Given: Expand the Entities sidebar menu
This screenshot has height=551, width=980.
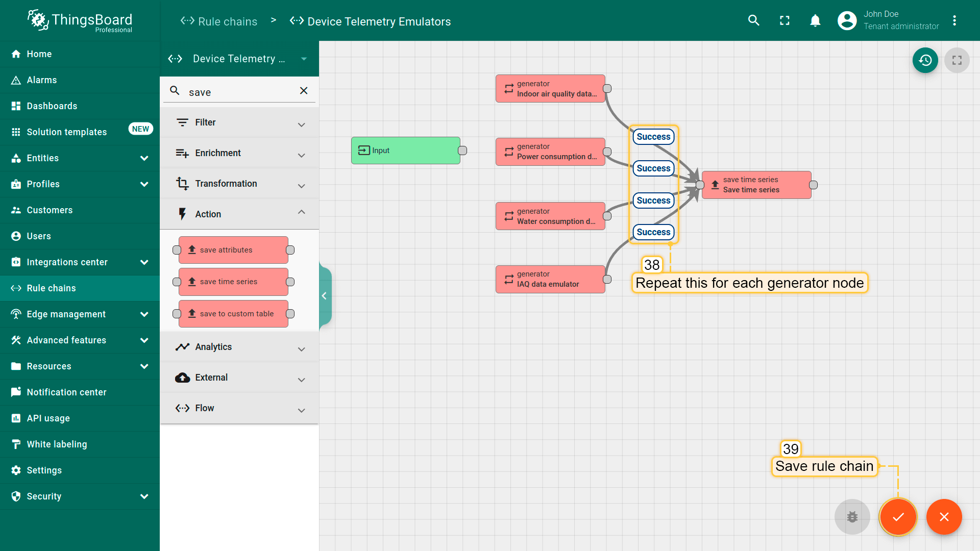Looking at the screenshot, I should pos(144,158).
